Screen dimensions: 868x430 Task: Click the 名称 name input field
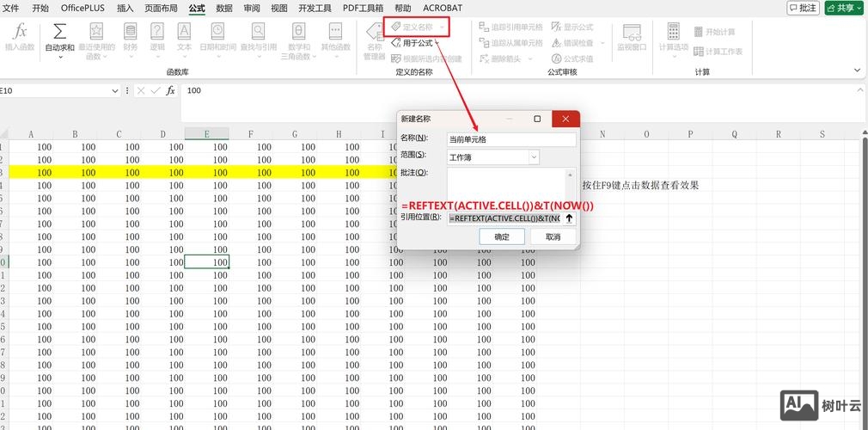click(x=510, y=138)
